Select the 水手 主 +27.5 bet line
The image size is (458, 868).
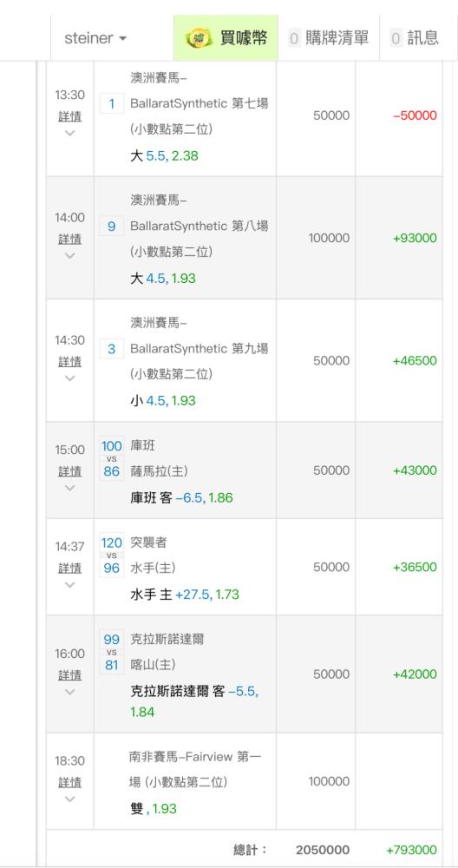[185, 595]
